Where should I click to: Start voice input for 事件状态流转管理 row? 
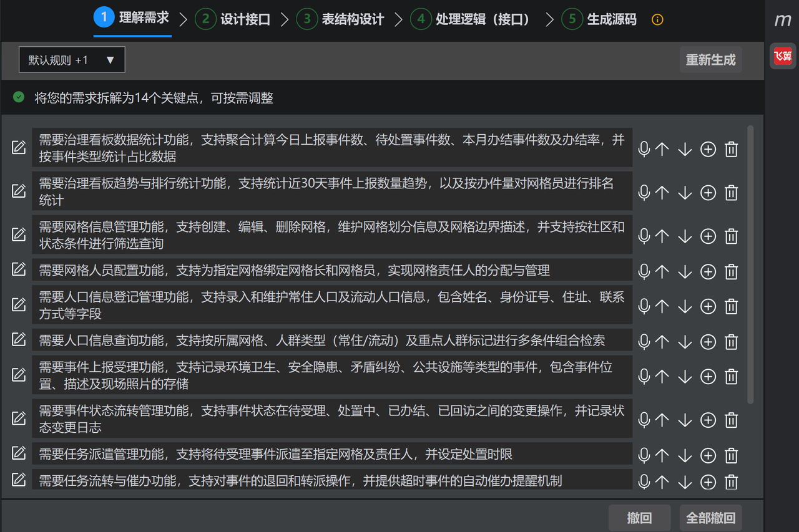tap(644, 420)
